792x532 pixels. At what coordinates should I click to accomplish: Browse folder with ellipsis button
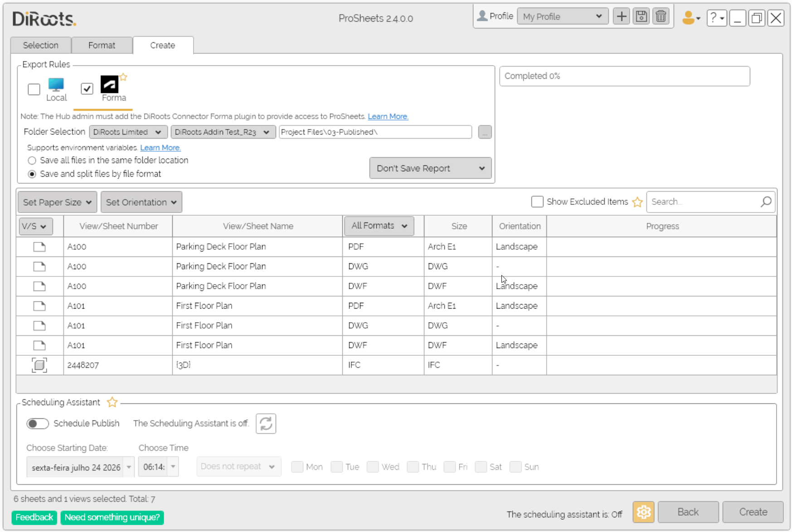click(x=485, y=132)
